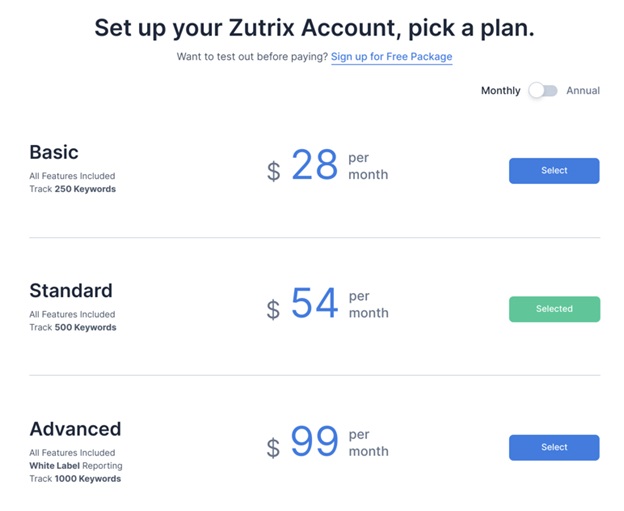624x511 pixels.
Task: Click the White Label Reporting feature text
Action: click(75, 466)
